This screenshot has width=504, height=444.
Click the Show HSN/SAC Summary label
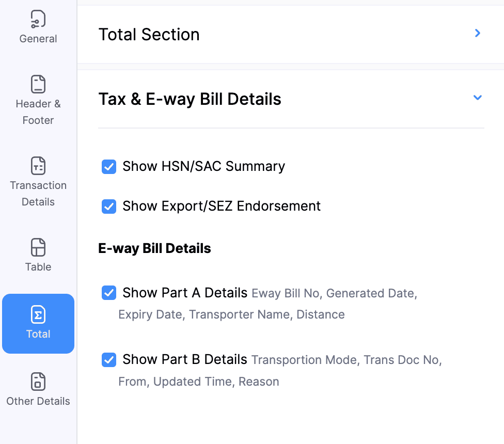[203, 166]
